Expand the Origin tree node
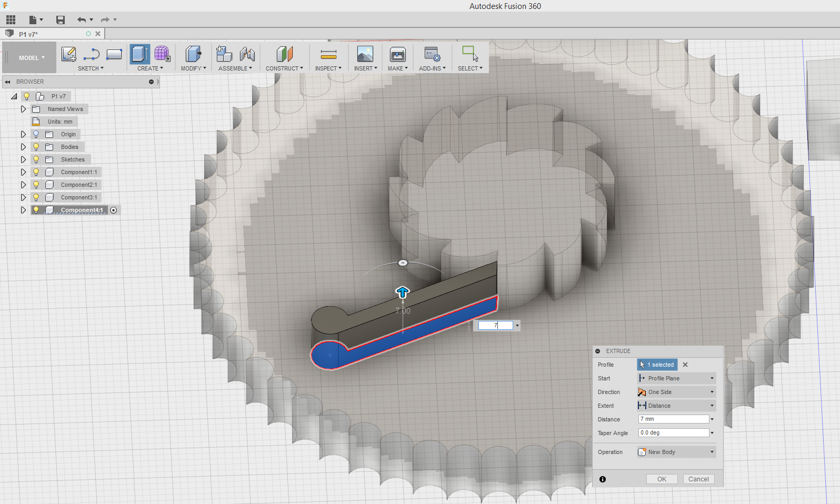840x504 pixels. (23, 134)
